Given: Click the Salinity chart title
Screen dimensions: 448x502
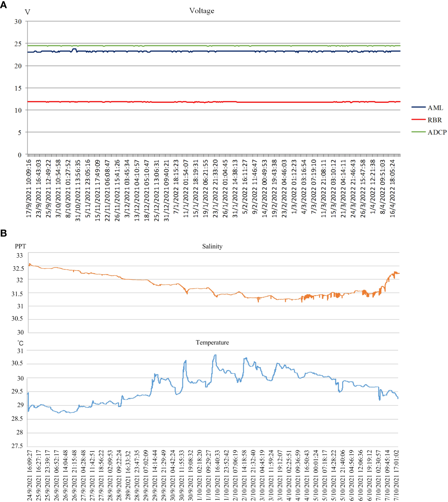Looking at the screenshot, I should coord(212,246).
